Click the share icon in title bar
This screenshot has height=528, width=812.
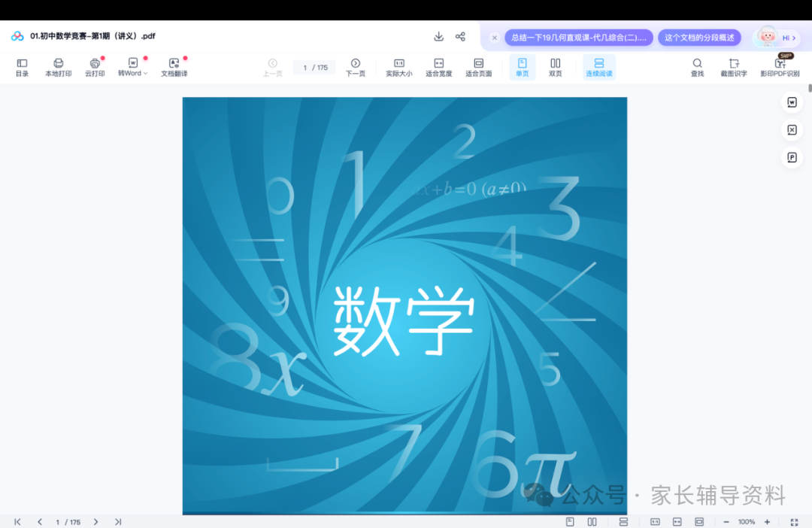(x=460, y=36)
